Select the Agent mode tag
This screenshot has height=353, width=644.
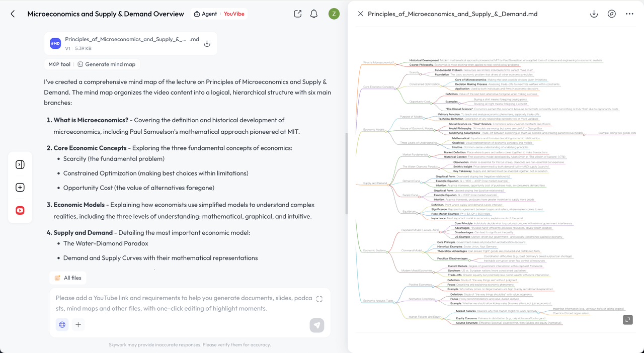click(x=205, y=14)
